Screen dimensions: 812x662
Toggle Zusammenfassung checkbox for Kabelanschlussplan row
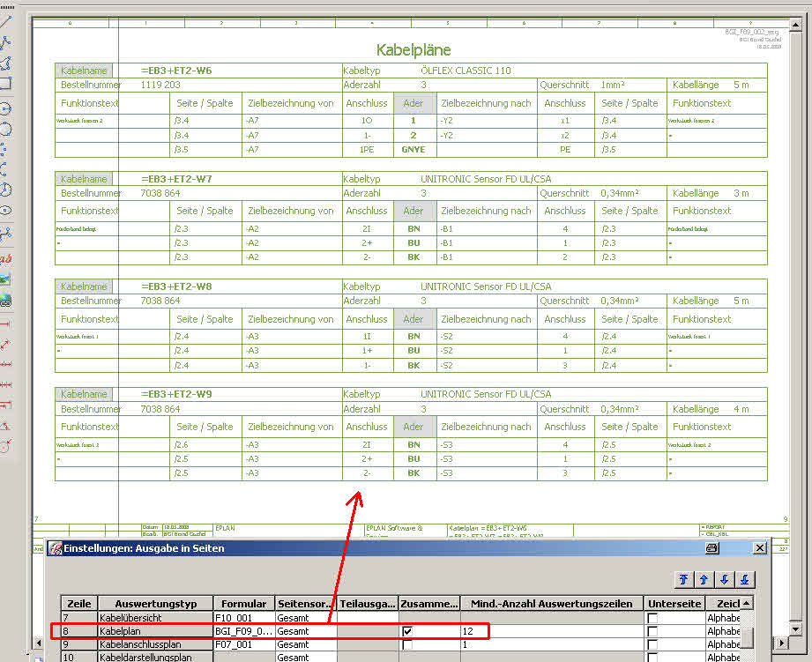pos(407,646)
